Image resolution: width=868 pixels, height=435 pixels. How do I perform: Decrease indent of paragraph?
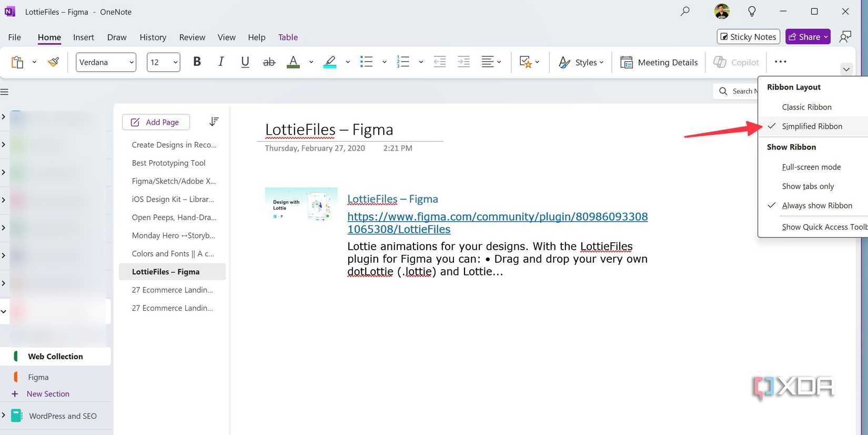point(439,62)
